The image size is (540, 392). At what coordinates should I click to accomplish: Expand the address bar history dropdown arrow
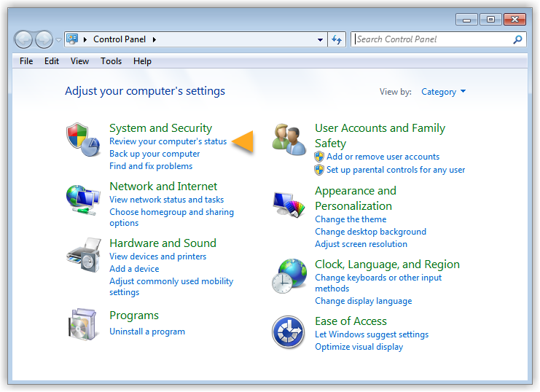(321, 39)
